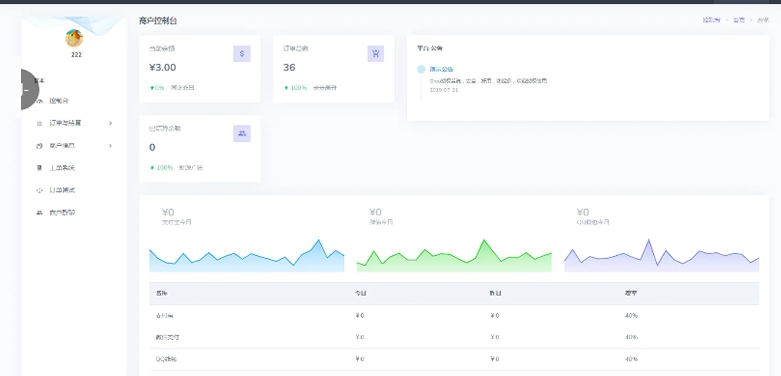Click the 0% change indicator on balance card
Image resolution: width=781 pixels, height=376 pixels.
click(x=157, y=88)
